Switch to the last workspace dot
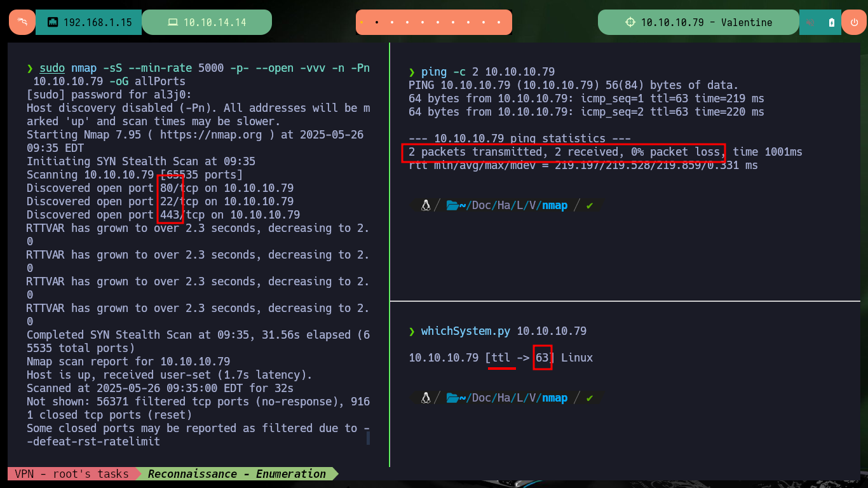The height and width of the screenshot is (488, 868). [499, 22]
